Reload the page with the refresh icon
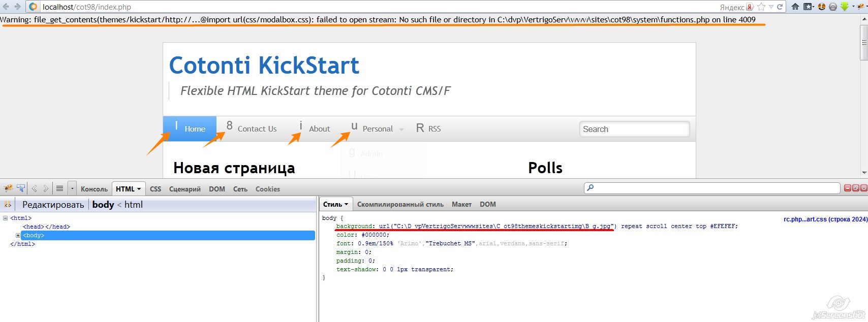This screenshot has width=868, height=322. [780, 7]
